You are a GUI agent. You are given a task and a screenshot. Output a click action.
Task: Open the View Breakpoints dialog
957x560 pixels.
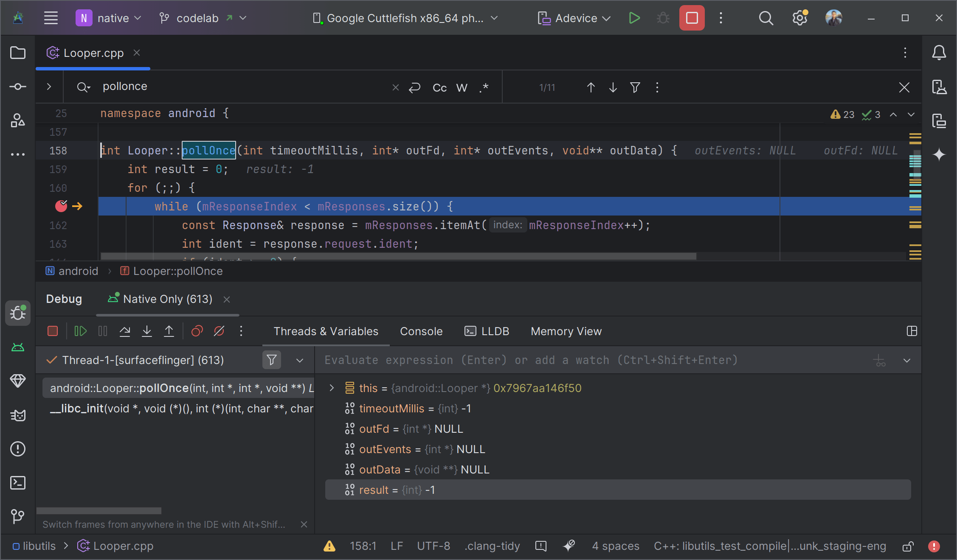[x=197, y=331]
